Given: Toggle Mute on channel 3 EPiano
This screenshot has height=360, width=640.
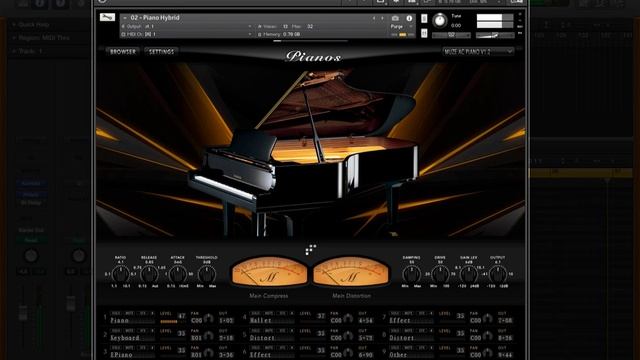Looking at the screenshot, I should pos(129,348).
